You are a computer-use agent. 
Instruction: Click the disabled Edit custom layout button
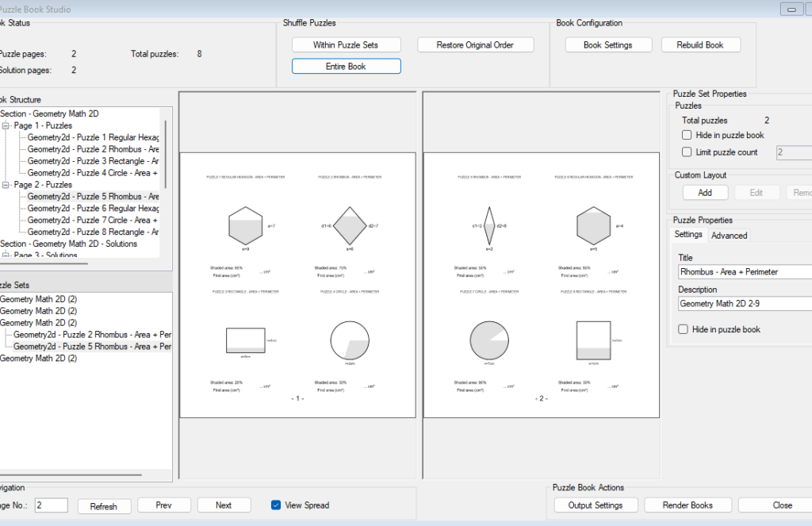pos(756,193)
